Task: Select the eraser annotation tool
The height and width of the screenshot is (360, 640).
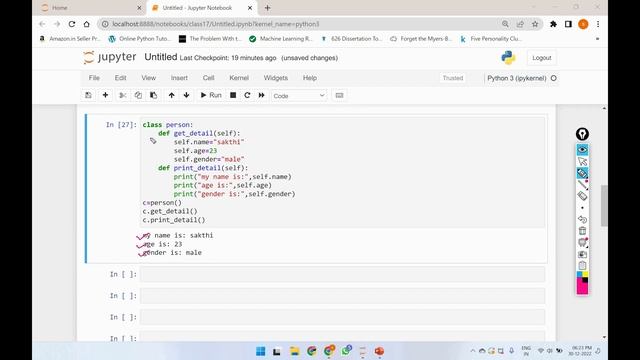Action: 582,196
